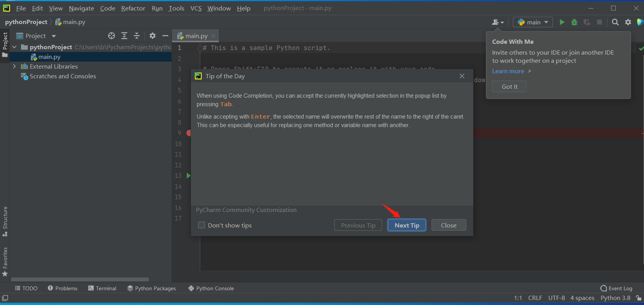Select opened file locate target icon
Image resolution: width=644 pixels, height=305 pixels.
pos(112,36)
